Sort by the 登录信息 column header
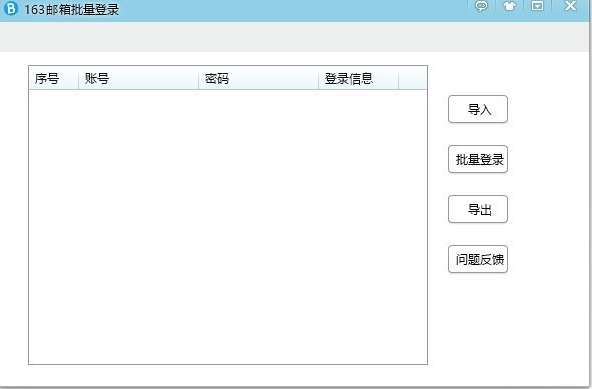 tap(358, 78)
